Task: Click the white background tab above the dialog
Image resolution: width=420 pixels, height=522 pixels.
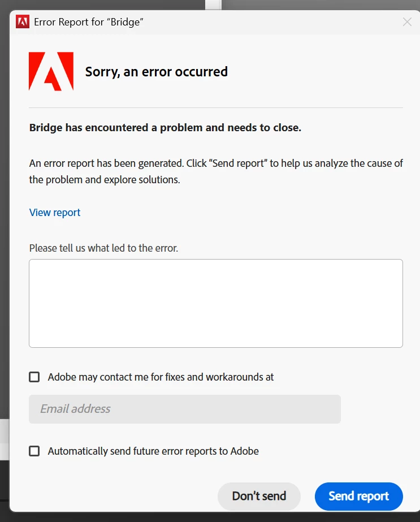Action: point(213,5)
